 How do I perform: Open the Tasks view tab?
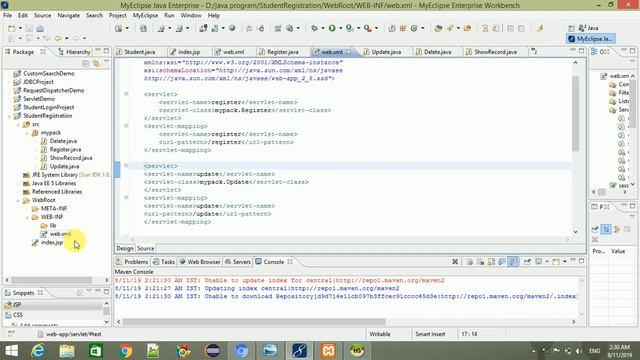pos(164,262)
